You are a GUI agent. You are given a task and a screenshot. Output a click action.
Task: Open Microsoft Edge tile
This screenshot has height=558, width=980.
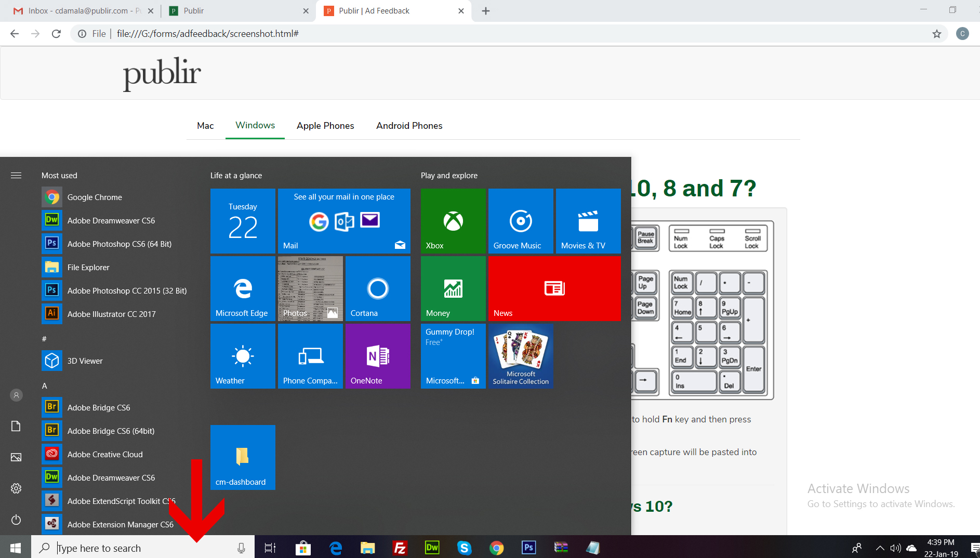[x=243, y=288]
